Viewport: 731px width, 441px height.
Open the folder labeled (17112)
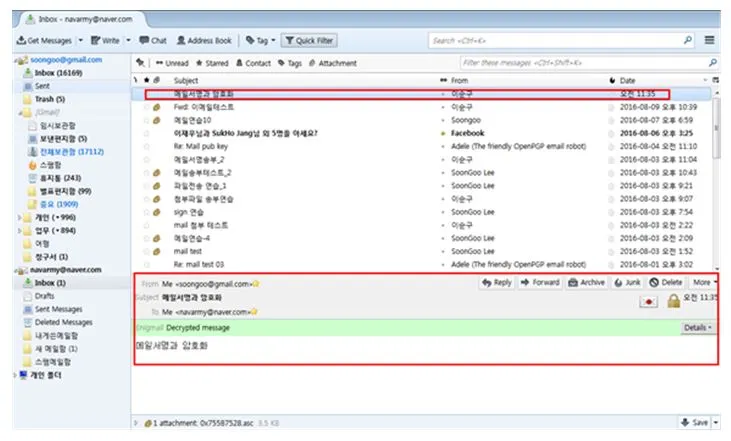click(71, 152)
